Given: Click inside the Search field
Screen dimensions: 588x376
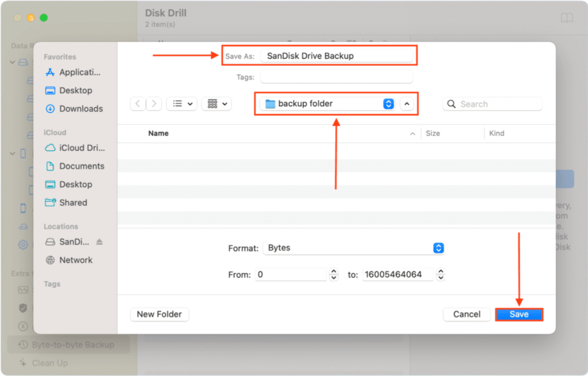Looking at the screenshot, I should (492, 104).
